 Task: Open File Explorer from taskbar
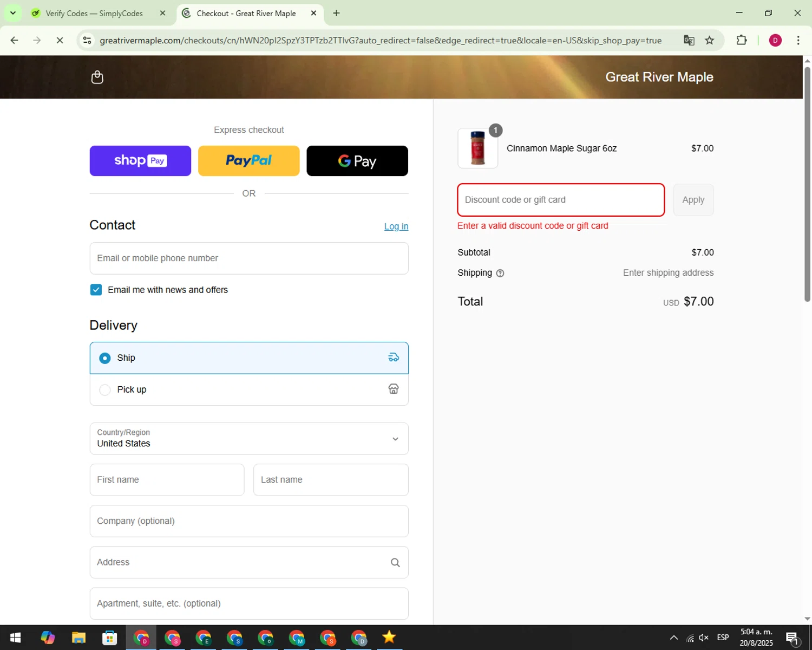[78, 638]
